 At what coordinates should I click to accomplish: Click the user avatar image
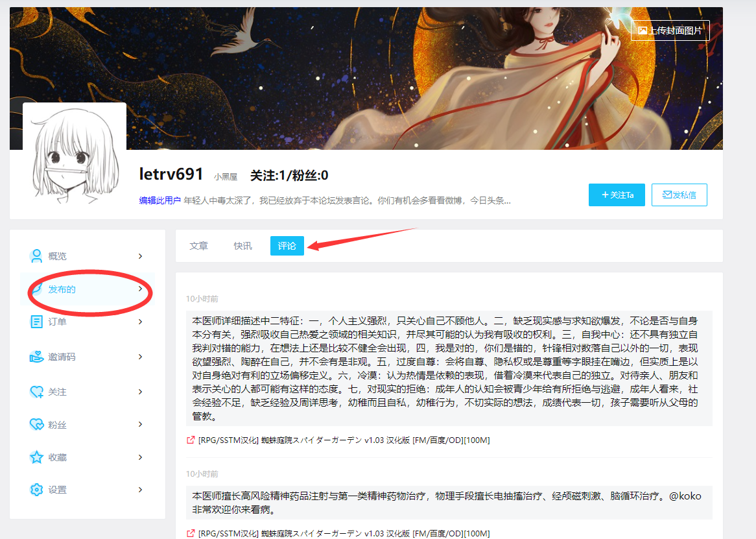[75, 154]
